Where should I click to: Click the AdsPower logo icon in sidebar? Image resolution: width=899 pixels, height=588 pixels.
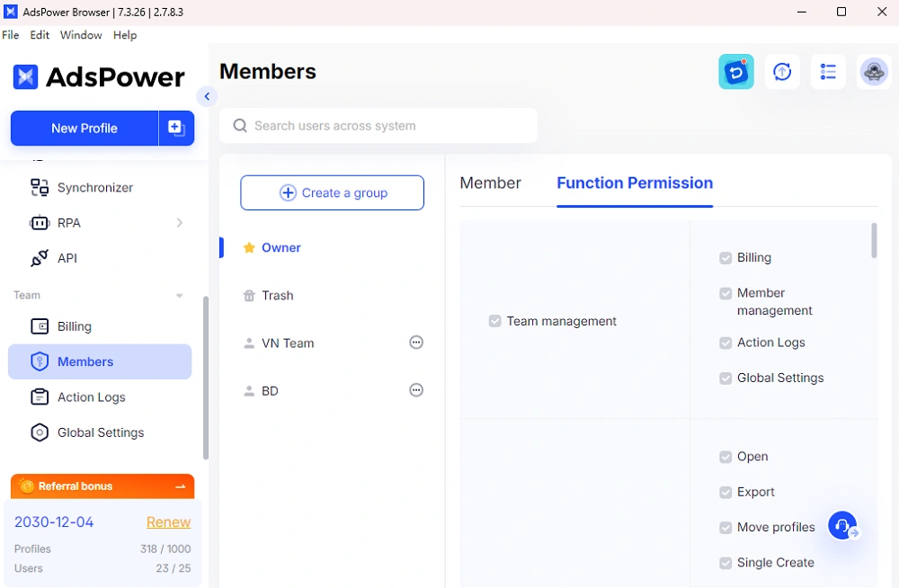[x=25, y=76]
